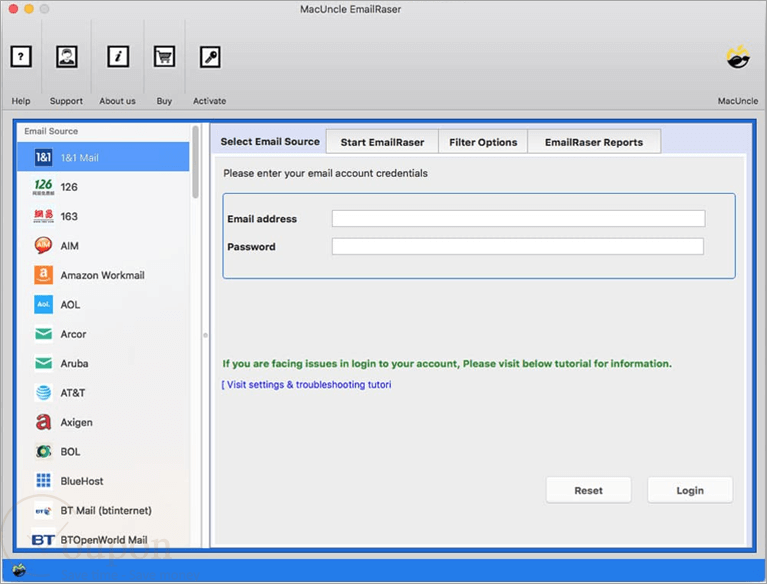Screen dimensions: 767x584
Task: Click the Password input field
Action: click(518, 246)
